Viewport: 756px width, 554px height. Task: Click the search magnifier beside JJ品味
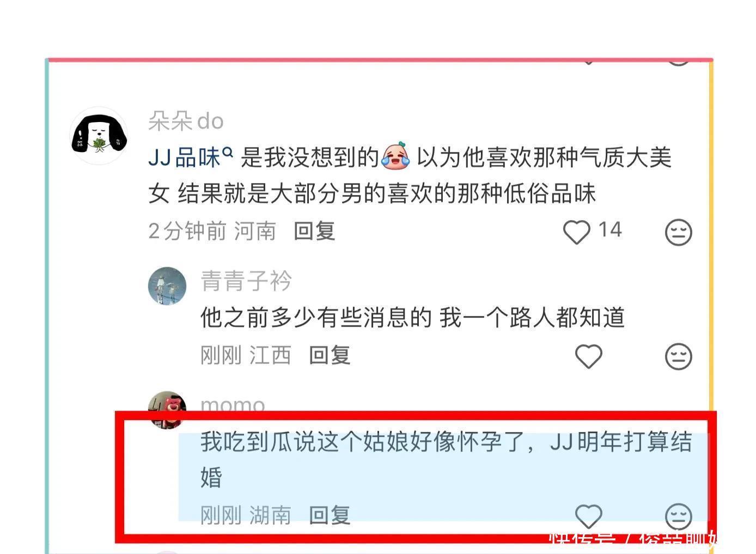tap(228, 153)
